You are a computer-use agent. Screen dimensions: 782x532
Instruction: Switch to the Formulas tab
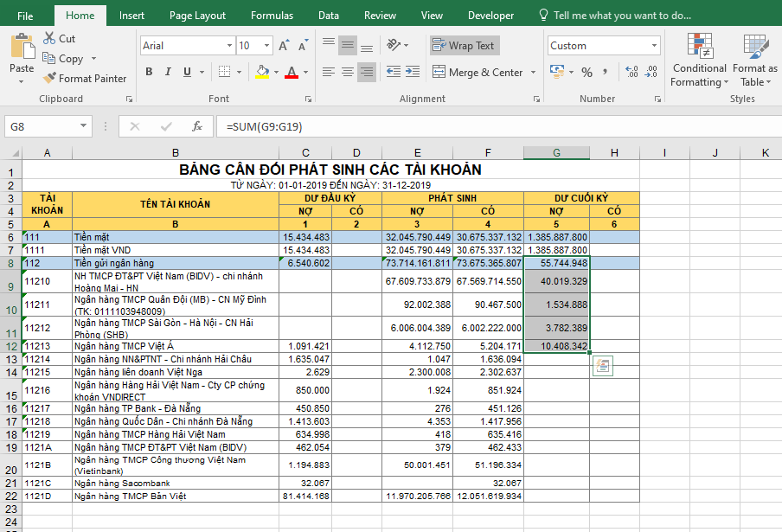click(x=272, y=16)
